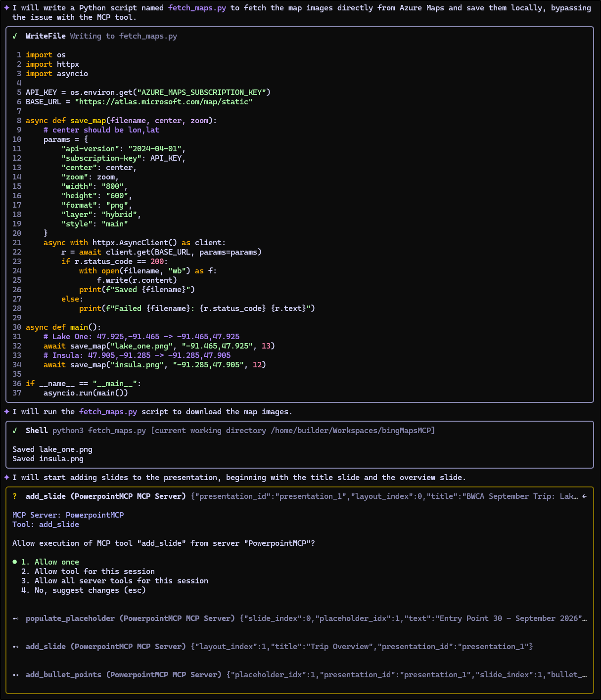This screenshot has width=601, height=700.
Task: Click the pending icon beside the Trip Overview add_slide
Action: 15,647
